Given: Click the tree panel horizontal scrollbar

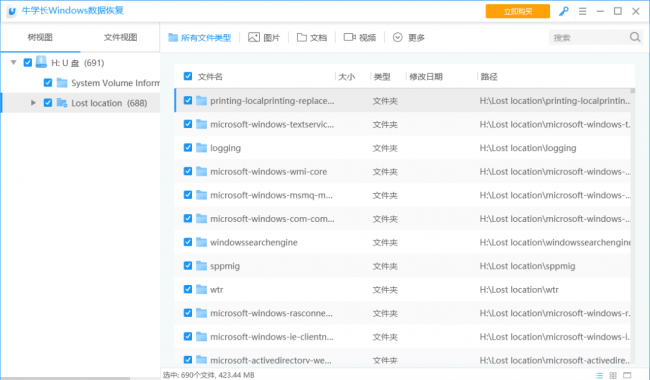Looking at the screenshot, I should tap(65, 378).
